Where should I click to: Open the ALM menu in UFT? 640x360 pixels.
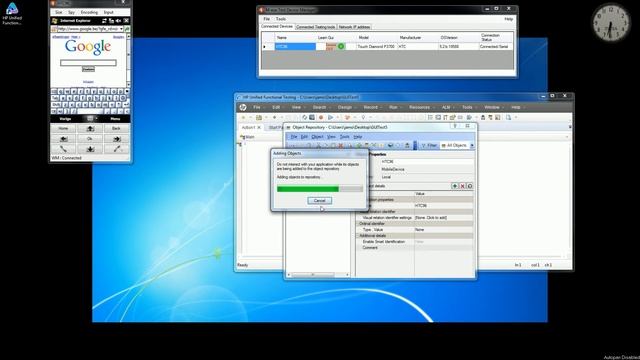[x=446, y=107]
